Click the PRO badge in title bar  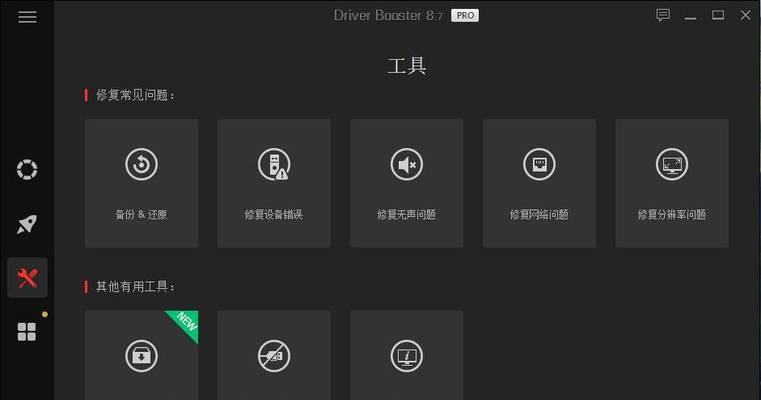pos(465,16)
